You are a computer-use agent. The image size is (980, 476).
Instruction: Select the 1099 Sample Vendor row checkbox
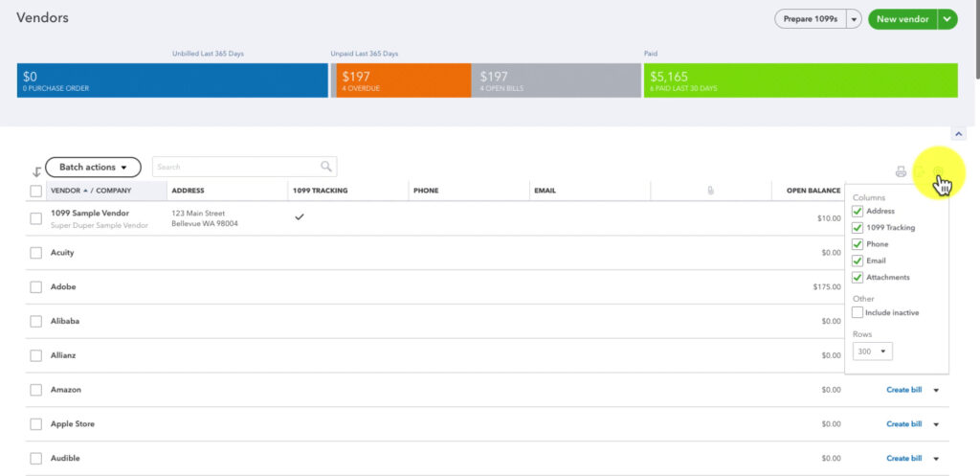tap(36, 218)
